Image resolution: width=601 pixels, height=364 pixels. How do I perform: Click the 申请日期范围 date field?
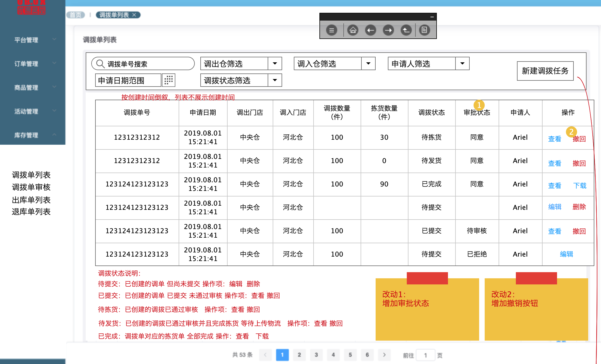tap(128, 80)
